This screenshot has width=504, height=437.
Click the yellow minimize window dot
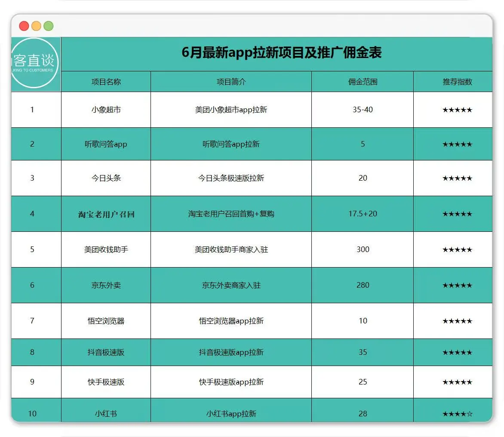36,26
